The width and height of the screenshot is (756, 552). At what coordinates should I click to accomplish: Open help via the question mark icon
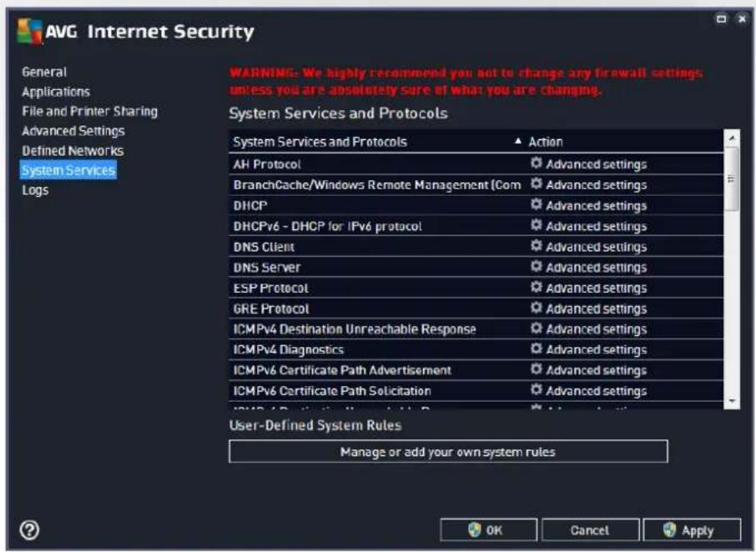point(29,529)
